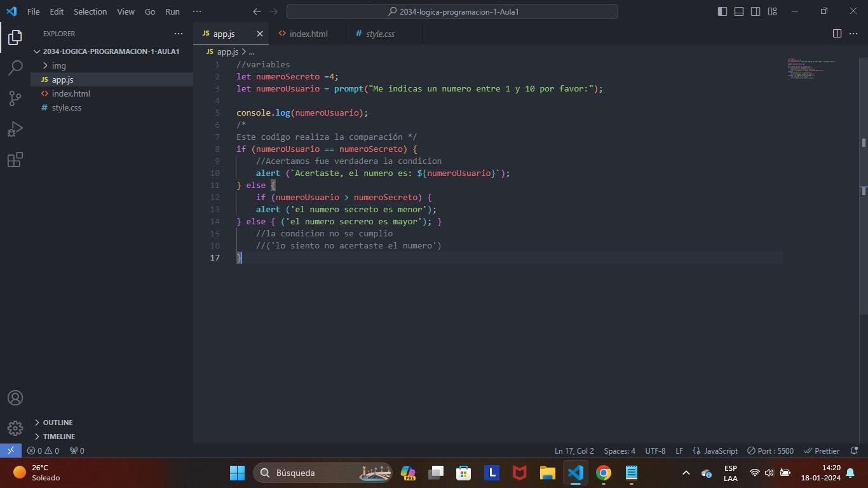Expand the OUTLINE section

[x=57, y=423]
